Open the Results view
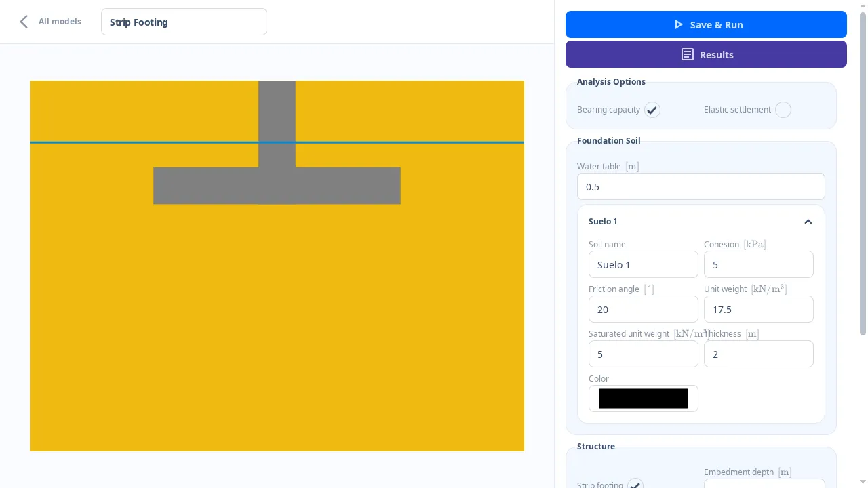Viewport: 868px width, 488px height. (706, 54)
